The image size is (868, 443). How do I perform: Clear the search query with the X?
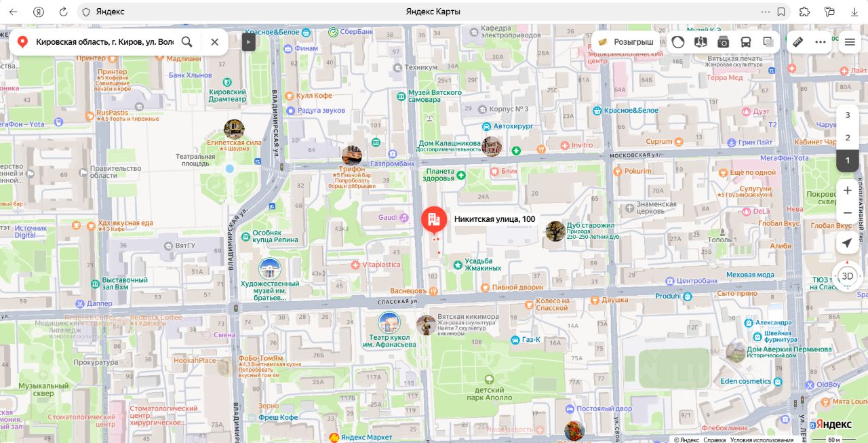coord(214,42)
